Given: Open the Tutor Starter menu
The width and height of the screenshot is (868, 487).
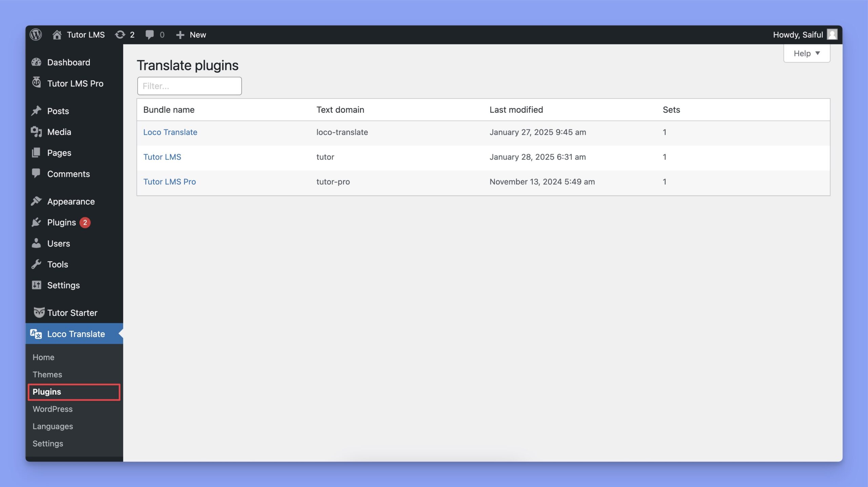Looking at the screenshot, I should pos(72,313).
